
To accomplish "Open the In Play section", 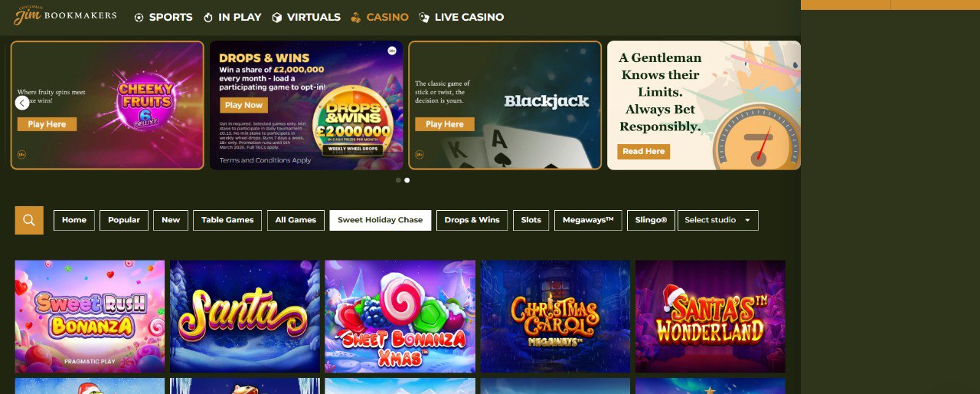I will pos(232,17).
